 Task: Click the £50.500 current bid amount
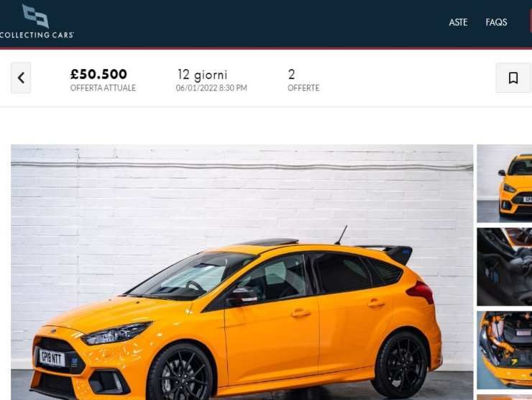[98, 74]
